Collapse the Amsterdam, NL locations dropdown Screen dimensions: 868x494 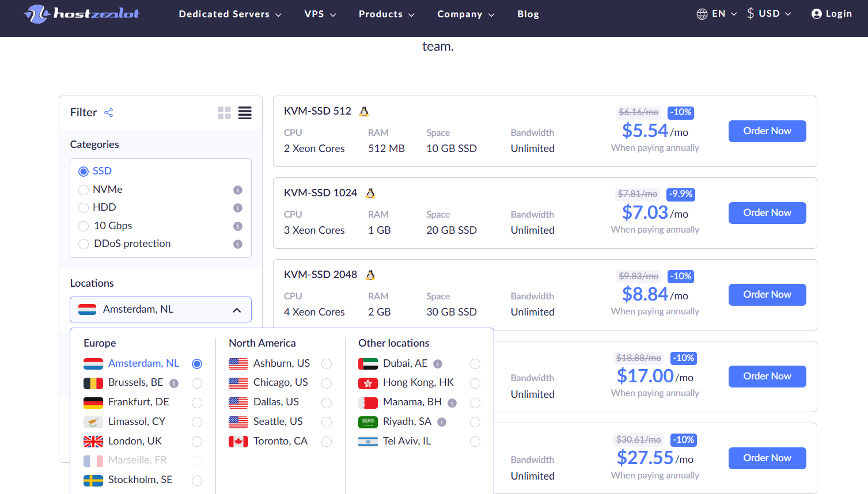[x=161, y=309]
